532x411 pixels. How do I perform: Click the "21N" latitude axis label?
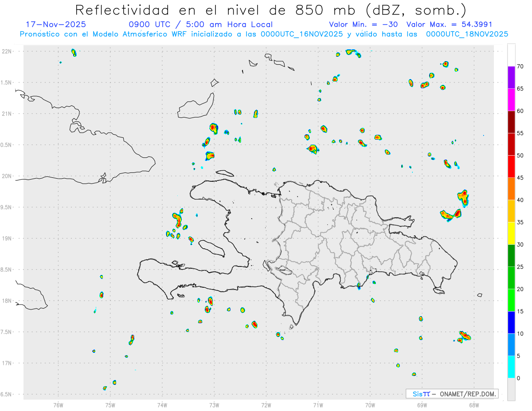7,114
